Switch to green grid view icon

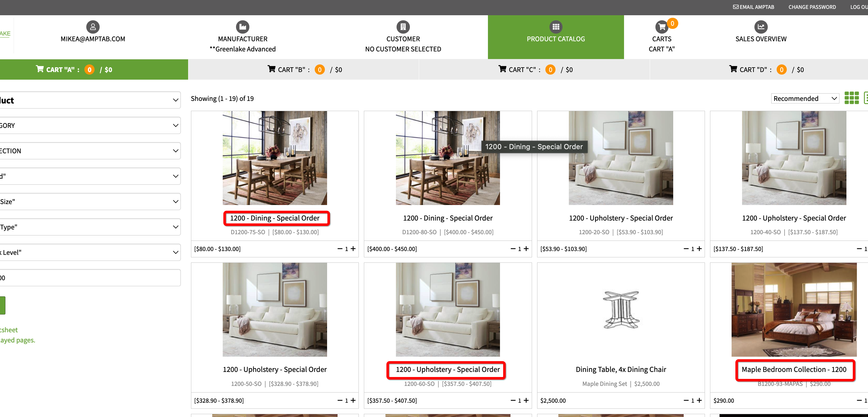[851, 98]
